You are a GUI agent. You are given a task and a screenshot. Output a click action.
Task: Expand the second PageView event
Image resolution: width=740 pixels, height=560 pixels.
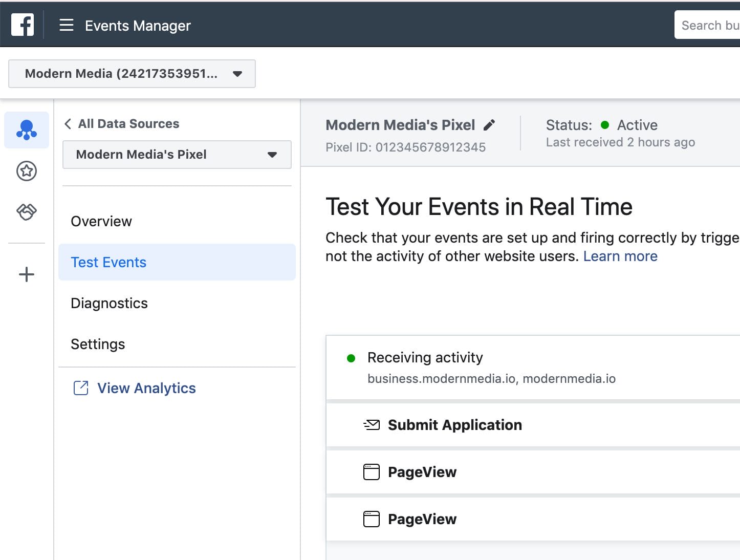[533, 519]
